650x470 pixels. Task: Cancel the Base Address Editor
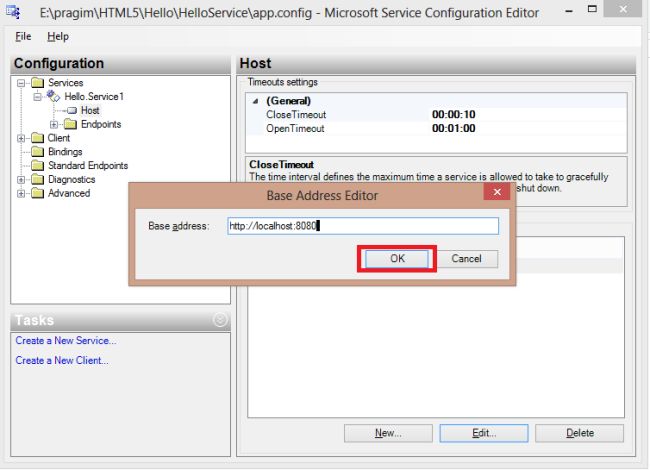(x=466, y=259)
